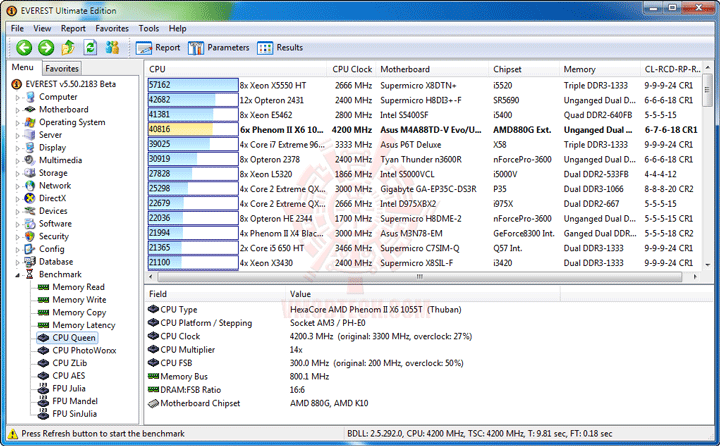Select the highlighted 40816 result bar
The width and height of the screenshot is (720, 446).
tap(193, 130)
